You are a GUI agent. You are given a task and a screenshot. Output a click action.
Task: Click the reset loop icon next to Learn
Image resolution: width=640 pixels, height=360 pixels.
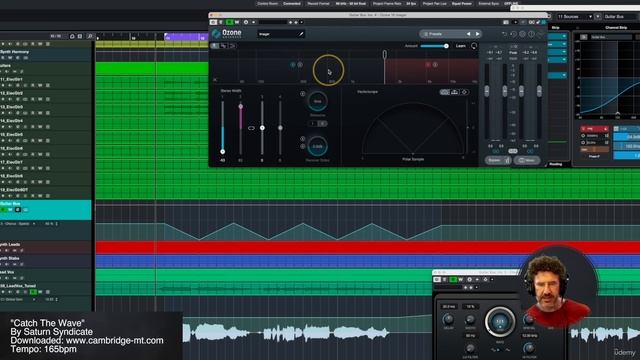[473, 46]
